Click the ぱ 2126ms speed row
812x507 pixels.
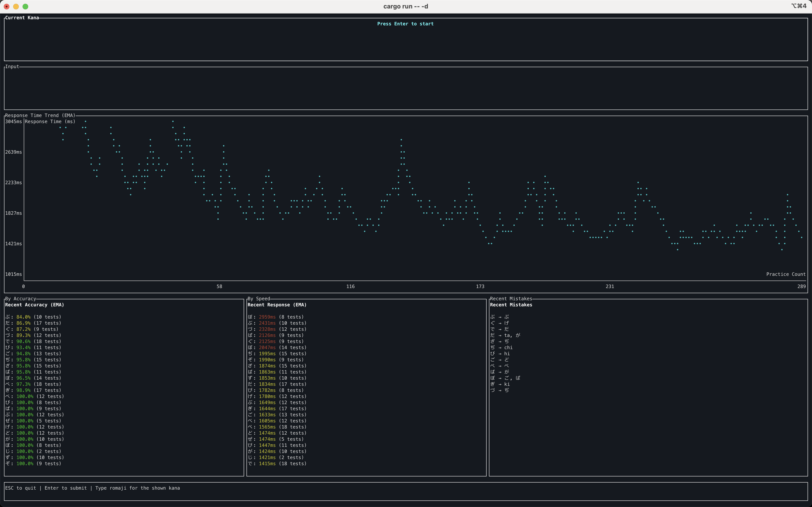[x=276, y=335]
